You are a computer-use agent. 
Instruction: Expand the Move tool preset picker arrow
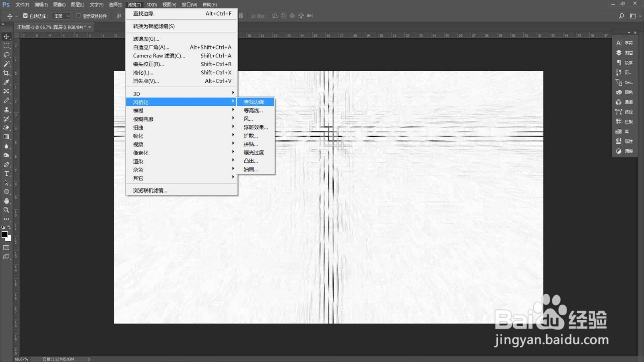coord(17,16)
